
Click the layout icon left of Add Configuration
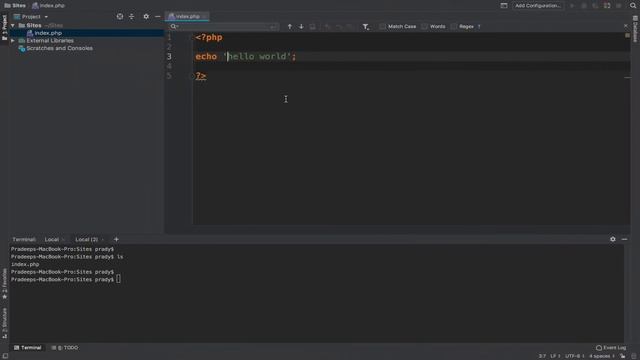tap(504, 6)
